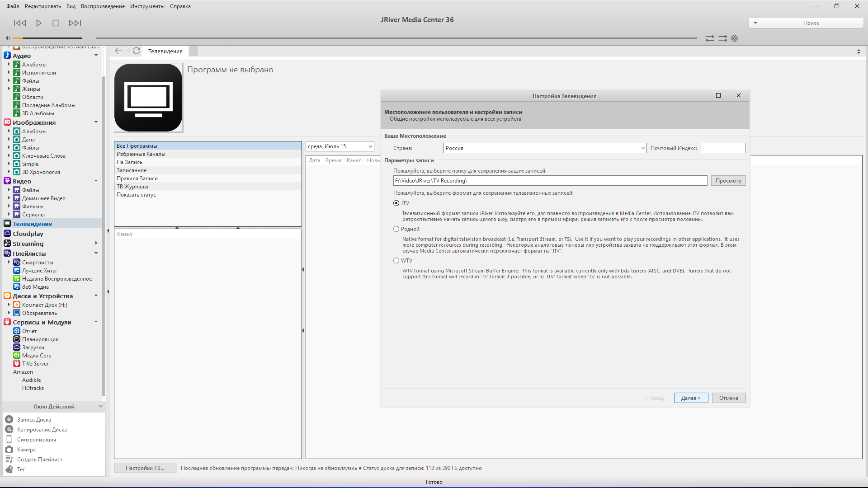The height and width of the screenshot is (488, 868).
Task: Select the Камера action icon
Action: 9,450
